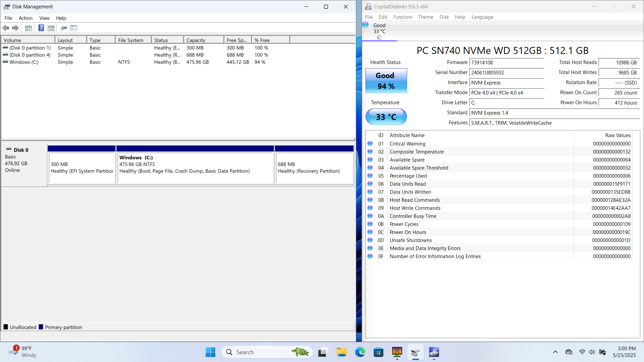Click the status orb for Percentage Used
The image size is (644, 362).
coord(370,176)
